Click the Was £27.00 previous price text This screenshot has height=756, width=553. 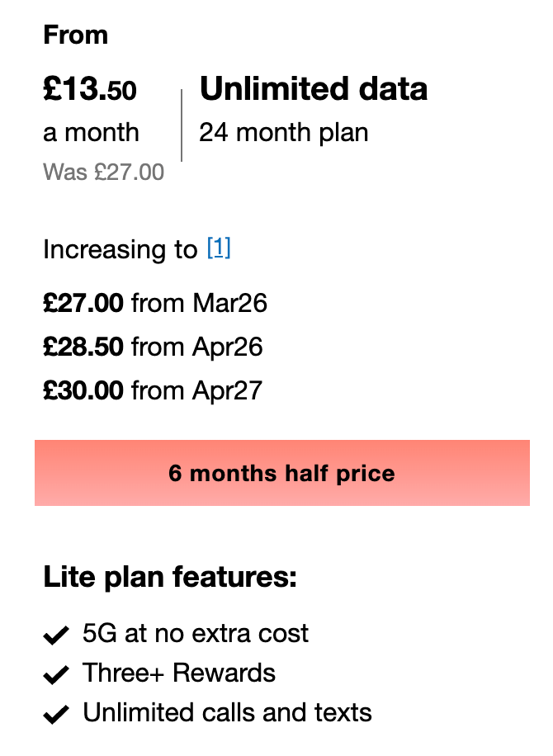pyautogui.click(x=104, y=172)
